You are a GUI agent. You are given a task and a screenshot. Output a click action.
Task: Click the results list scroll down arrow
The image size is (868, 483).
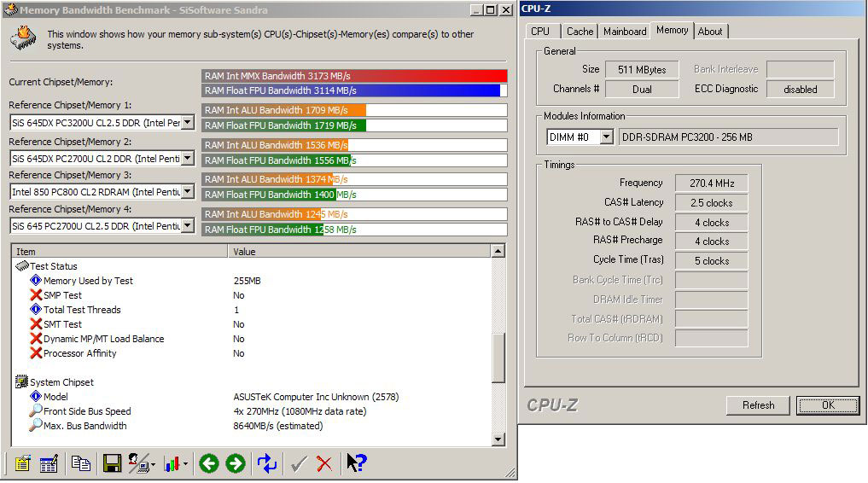(498, 439)
